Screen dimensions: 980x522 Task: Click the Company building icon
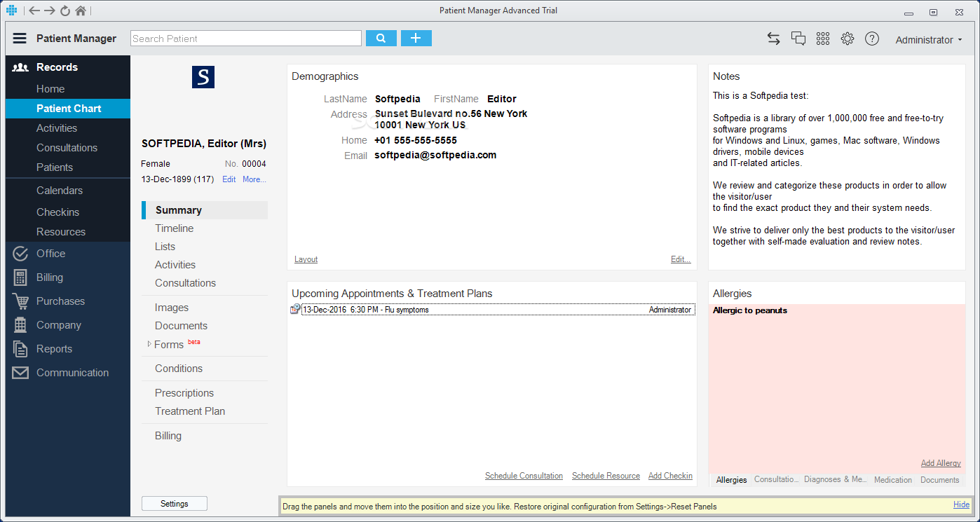pos(20,325)
